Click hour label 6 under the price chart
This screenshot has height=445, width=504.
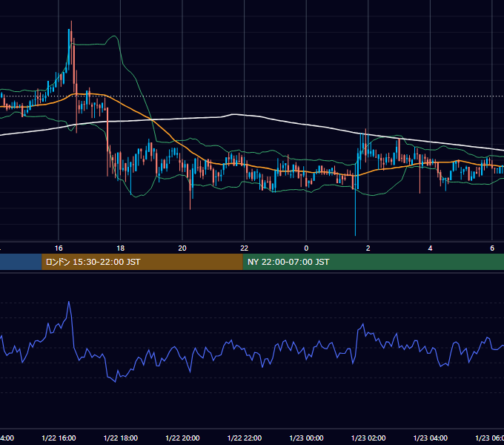(x=492, y=248)
